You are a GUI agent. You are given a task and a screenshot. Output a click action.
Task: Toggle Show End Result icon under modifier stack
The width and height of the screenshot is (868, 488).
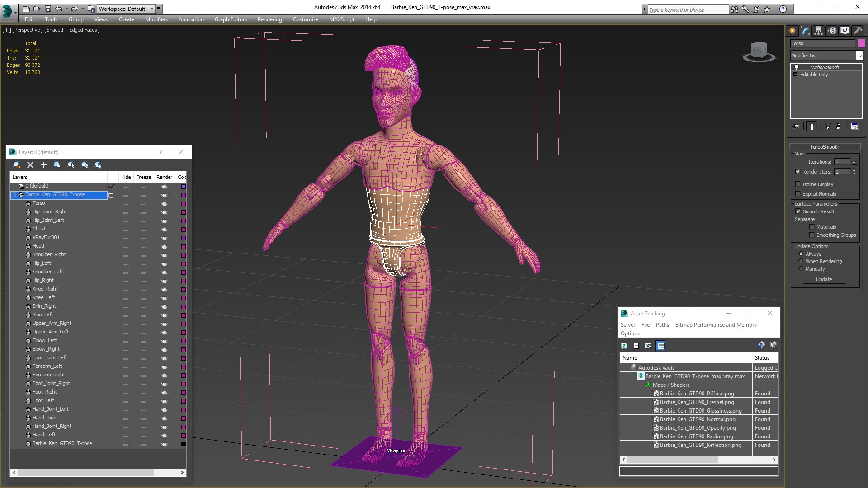tap(812, 127)
